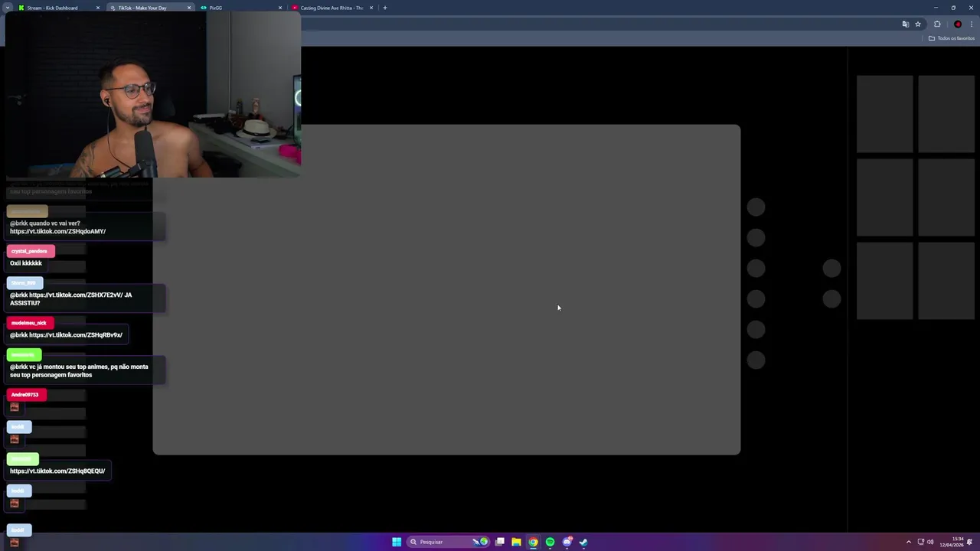Close the TikTok - Make Your Day tab
Viewport: 980px width, 551px height.
(189, 8)
